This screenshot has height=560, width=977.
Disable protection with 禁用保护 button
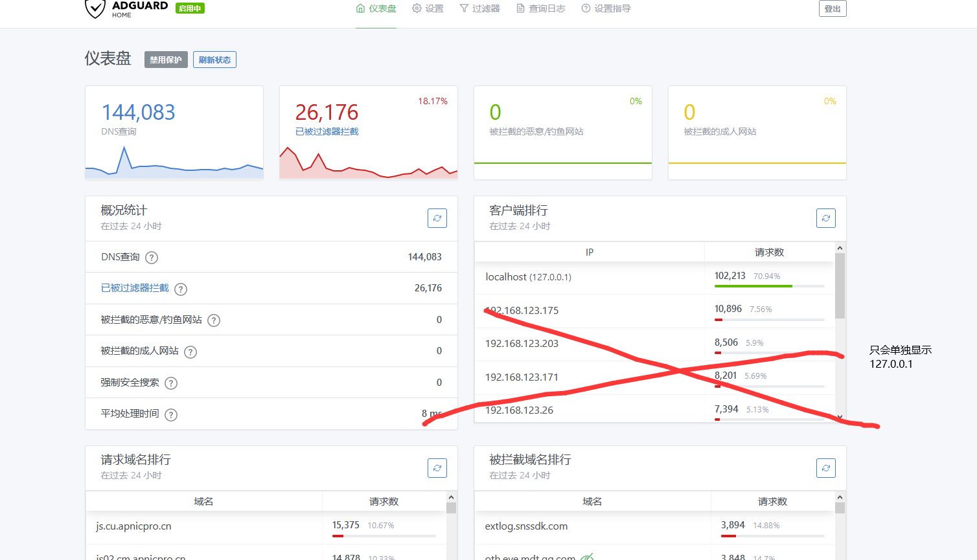pos(166,60)
